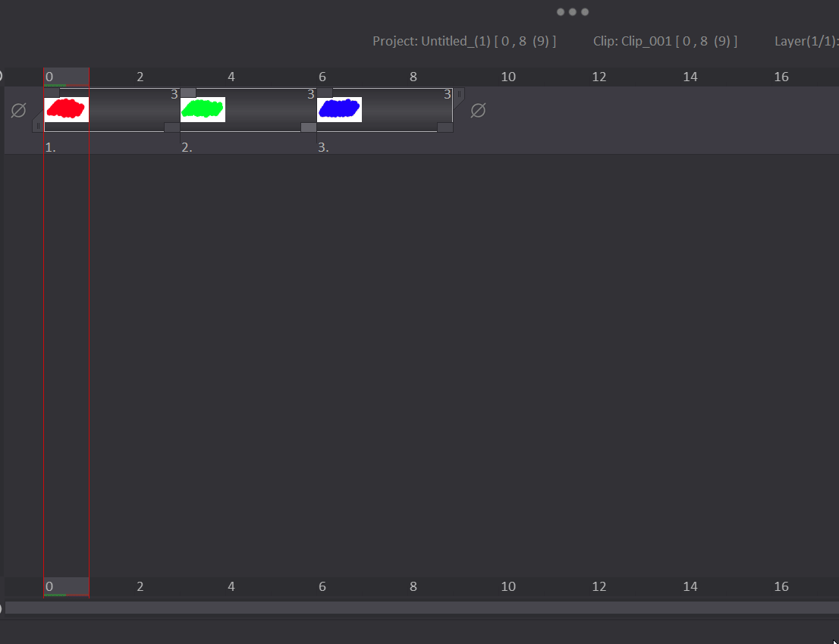Open the three-dot panel menu

click(573, 12)
